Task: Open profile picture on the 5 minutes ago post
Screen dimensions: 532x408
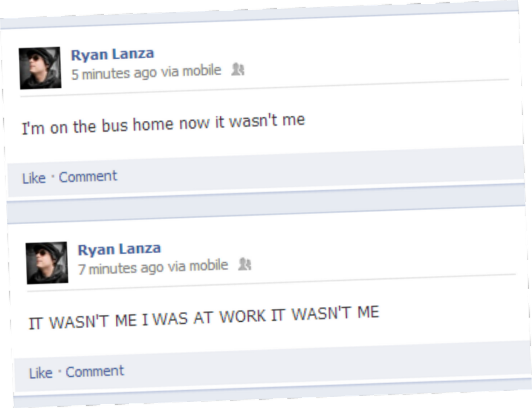Action: tap(40, 68)
